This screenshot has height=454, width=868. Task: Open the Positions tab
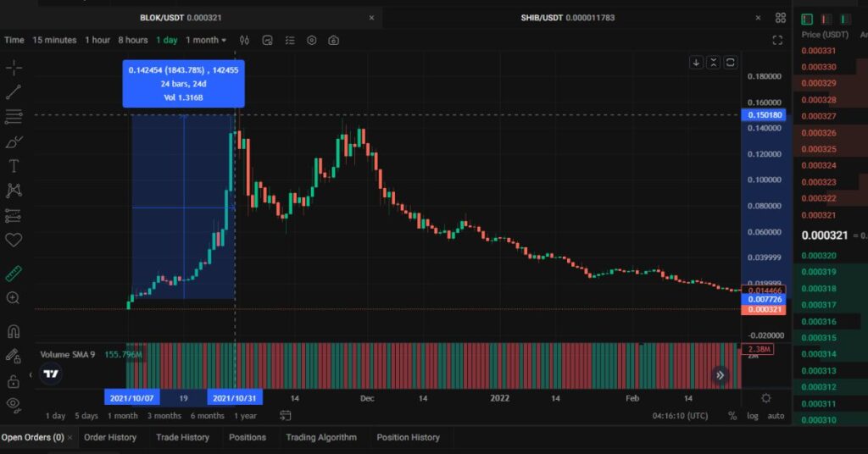248,437
